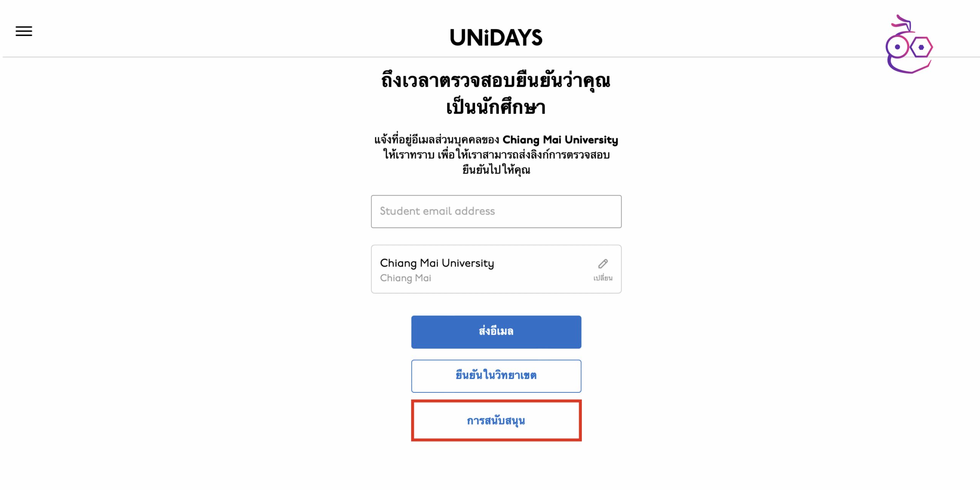Click the instruction line ยืนยันไปให้คุณ
This screenshot has width=980, height=490.
point(496,170)
